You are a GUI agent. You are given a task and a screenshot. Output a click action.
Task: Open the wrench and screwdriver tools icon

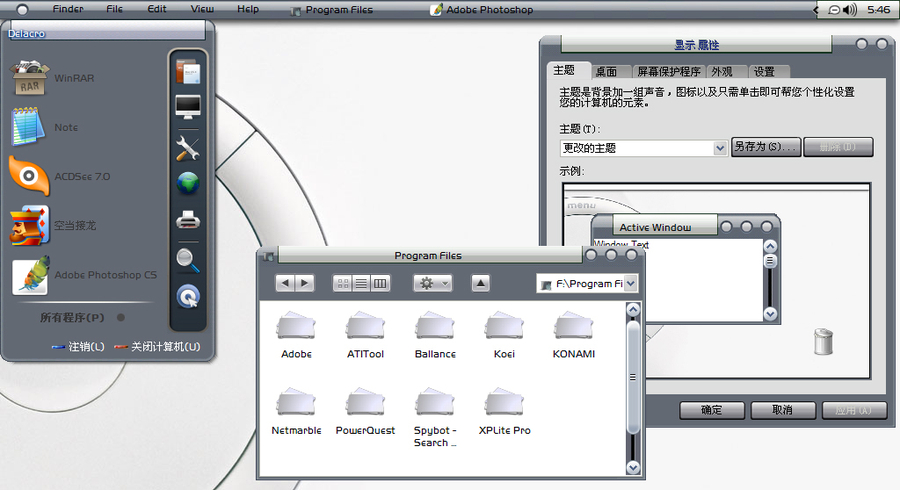tap(188, 148)
